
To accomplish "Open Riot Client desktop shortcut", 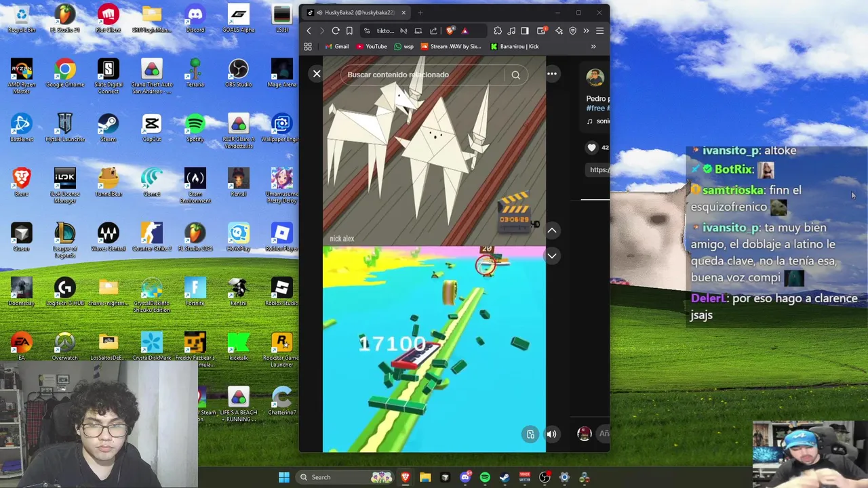I will tap(108, 19).
